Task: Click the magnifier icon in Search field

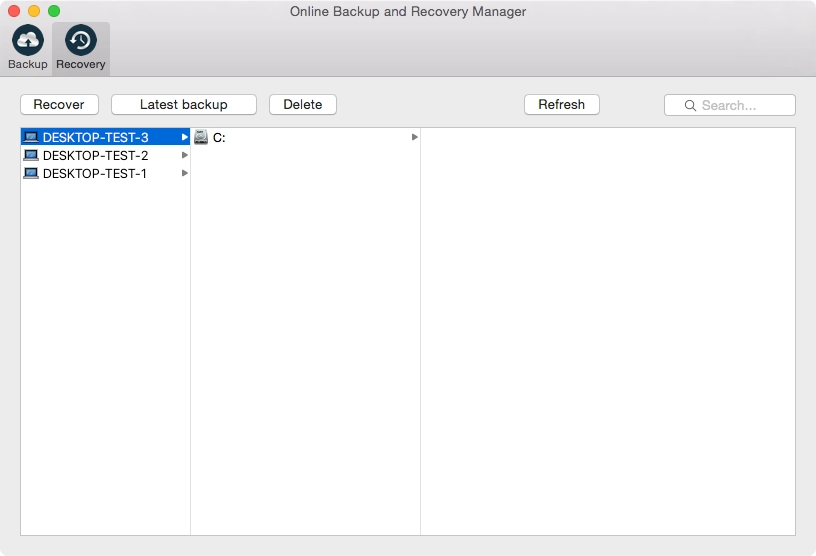Action: pyautogui.click(x=690, y=105)
